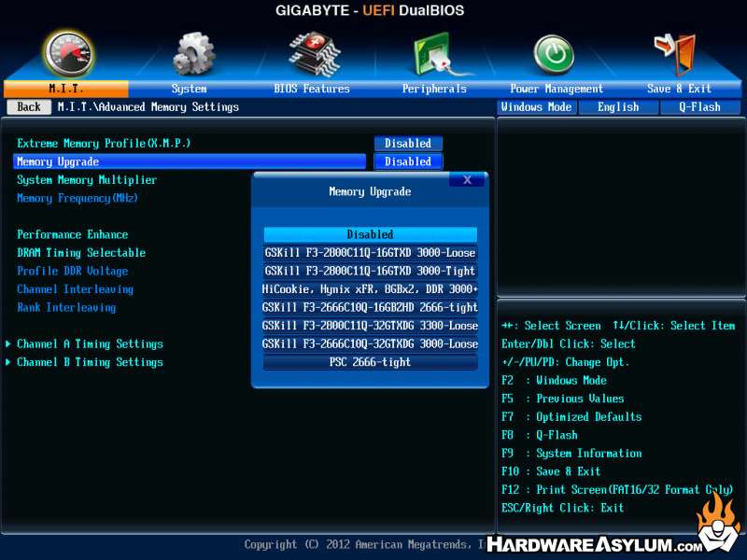
Task: Click the Rank Interleaving row
Action: 66,307
